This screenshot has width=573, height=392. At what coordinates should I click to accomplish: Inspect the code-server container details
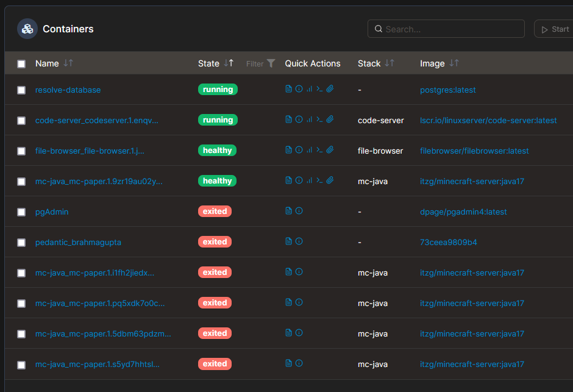tap(299, 119)
